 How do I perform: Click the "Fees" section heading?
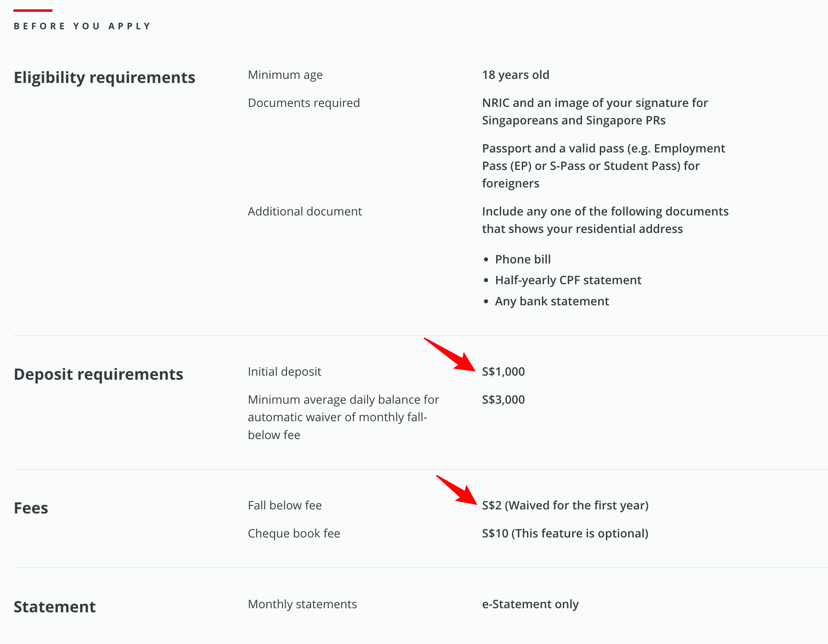[x=31, y=508]
